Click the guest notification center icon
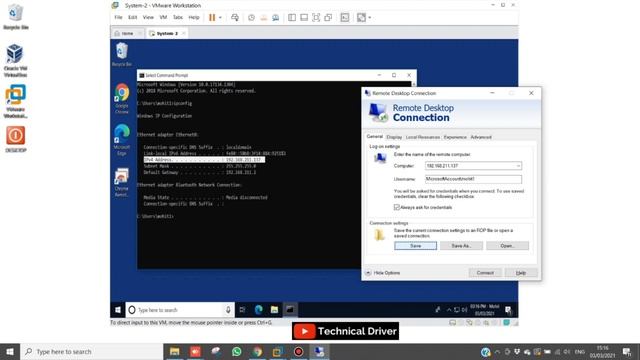 click(508, 310)
